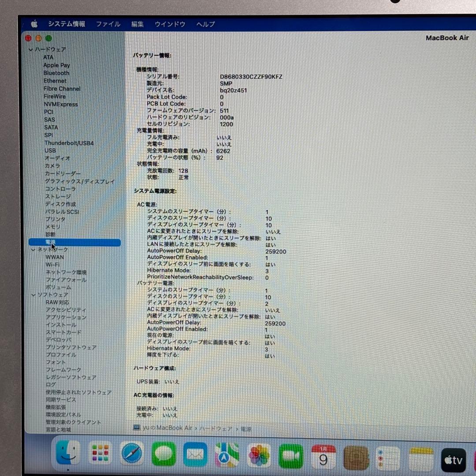This screenshot has height=476, width=476.
Task: Collapse the ネットワーク tree section
Action: coord(33,249)
